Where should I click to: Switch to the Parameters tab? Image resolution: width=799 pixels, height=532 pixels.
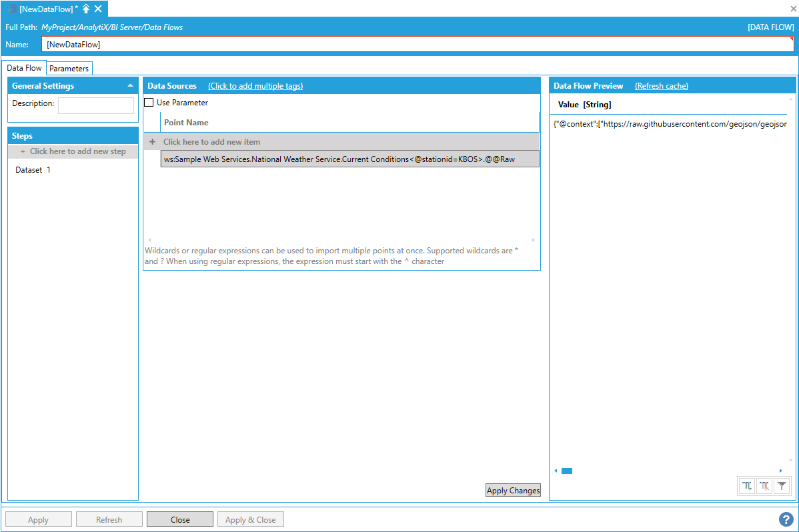pos(69,69)
